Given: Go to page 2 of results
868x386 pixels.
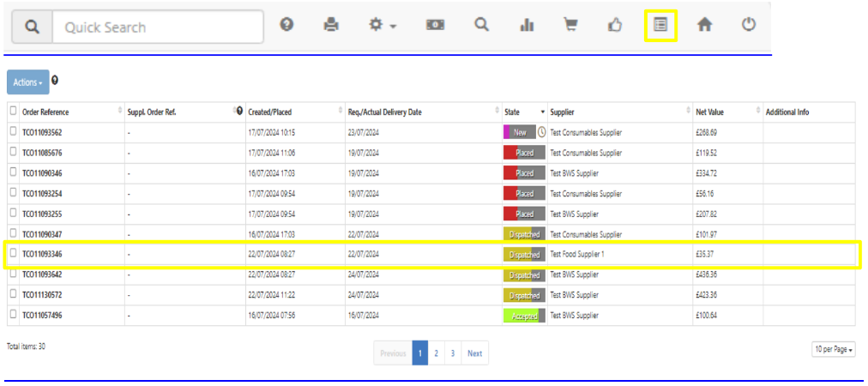Looking at the screenshot, I should [x=436, y=353].
